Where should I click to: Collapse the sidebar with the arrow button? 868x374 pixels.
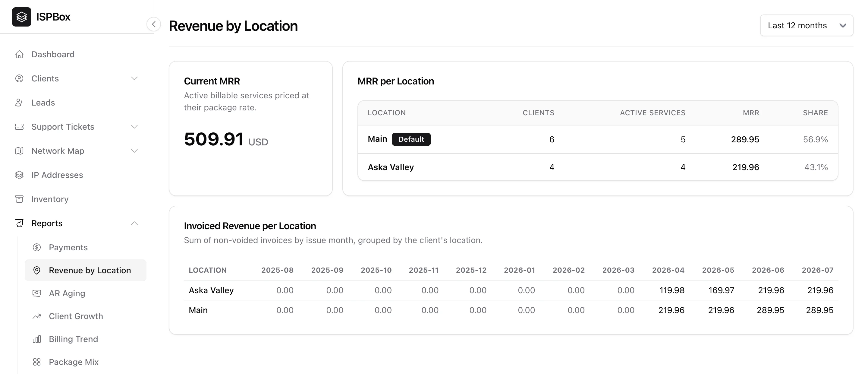coord(154,24)
